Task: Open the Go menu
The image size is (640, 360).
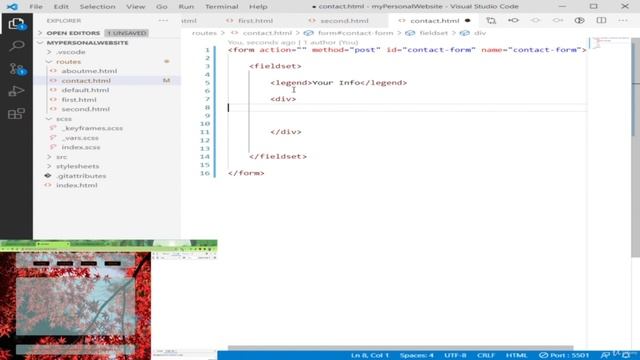Action: 162,7
